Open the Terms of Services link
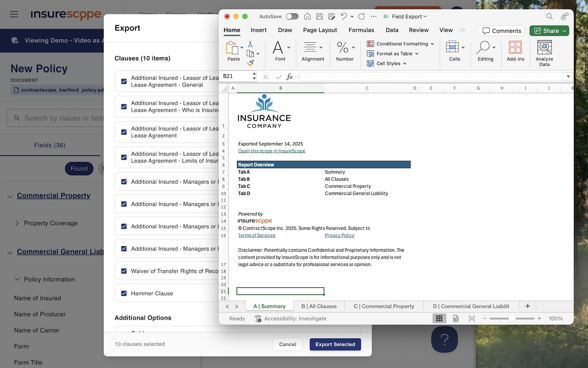 pos(256,236)
